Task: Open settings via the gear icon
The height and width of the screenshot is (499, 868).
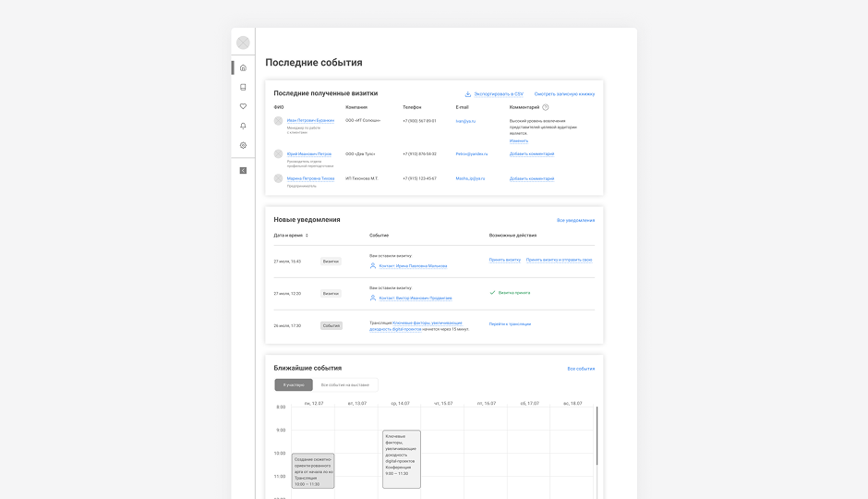Action: [243, 145]
